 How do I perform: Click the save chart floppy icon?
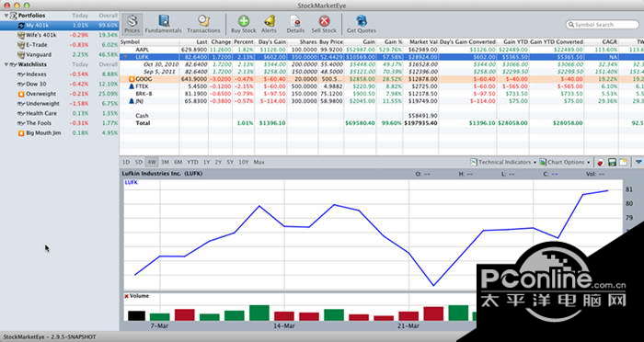point(612,162)
